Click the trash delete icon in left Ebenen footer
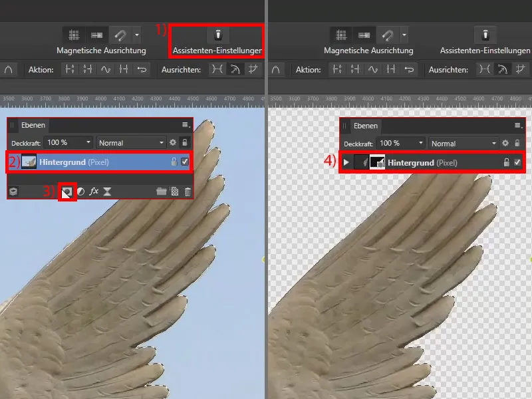The image size is (532, 399). click(x=188, y=192)
